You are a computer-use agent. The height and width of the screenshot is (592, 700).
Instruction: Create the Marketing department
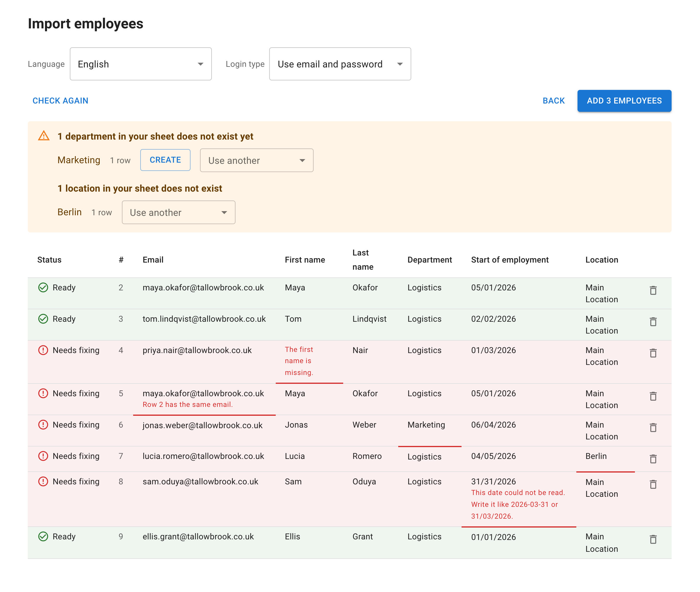[x=165, y=160]
